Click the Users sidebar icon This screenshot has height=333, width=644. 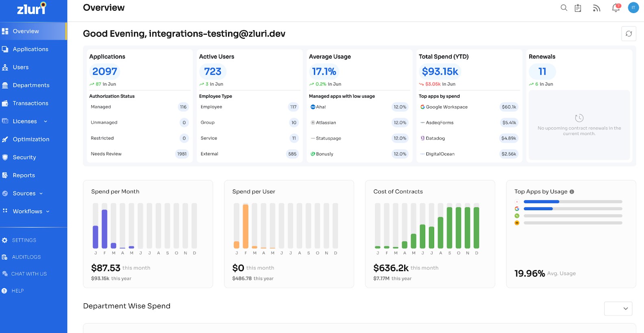(5, 67)
